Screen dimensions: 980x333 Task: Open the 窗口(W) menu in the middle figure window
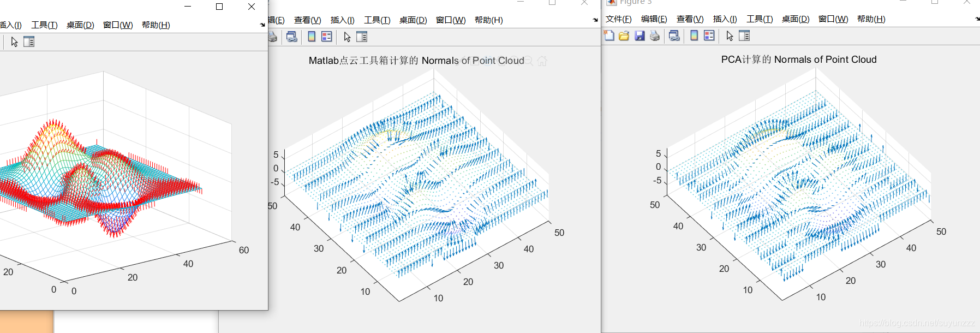451,20
